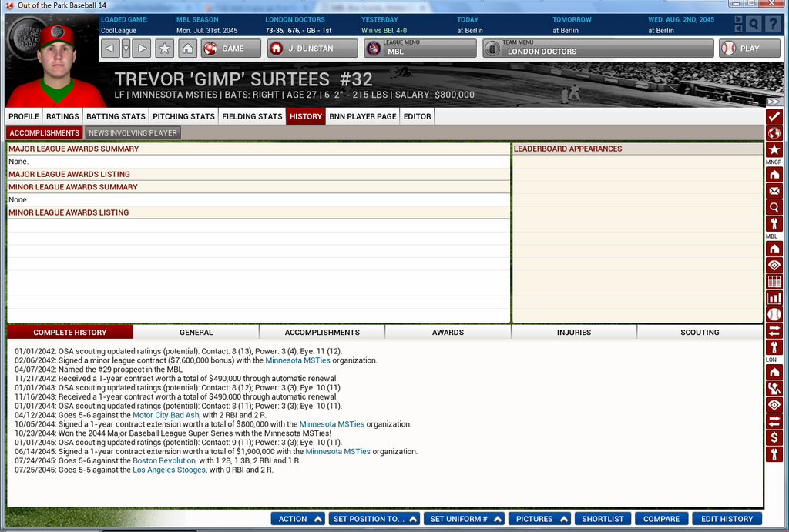Open the manager mail envelope icon
The height and width of the screenshot is (532, 789).
(x=774, y=191)
